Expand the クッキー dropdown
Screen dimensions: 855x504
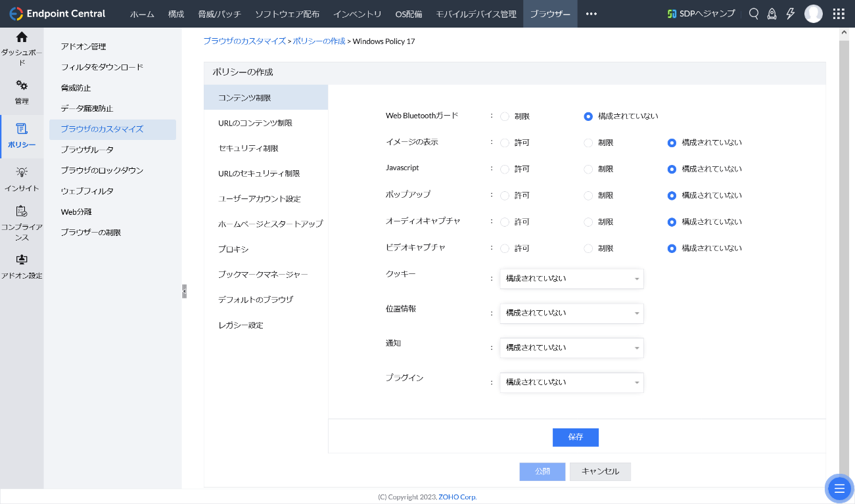pos(571,279)
